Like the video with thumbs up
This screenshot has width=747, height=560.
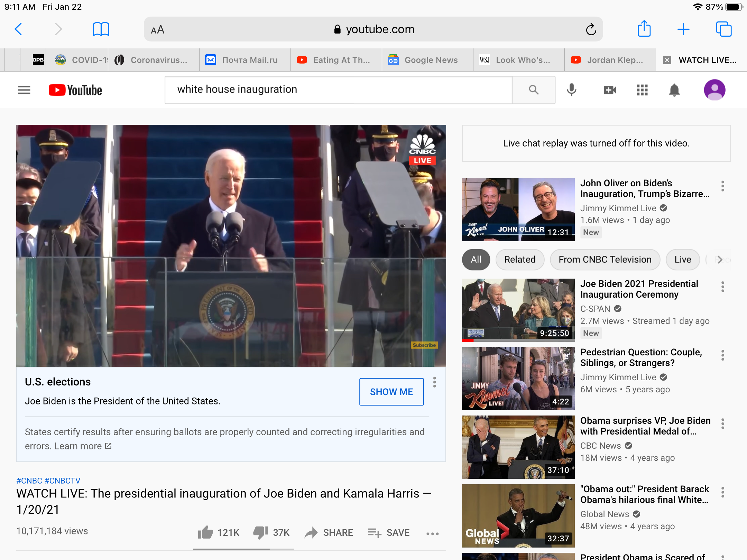pyautogui.click(x=205, y=532)
